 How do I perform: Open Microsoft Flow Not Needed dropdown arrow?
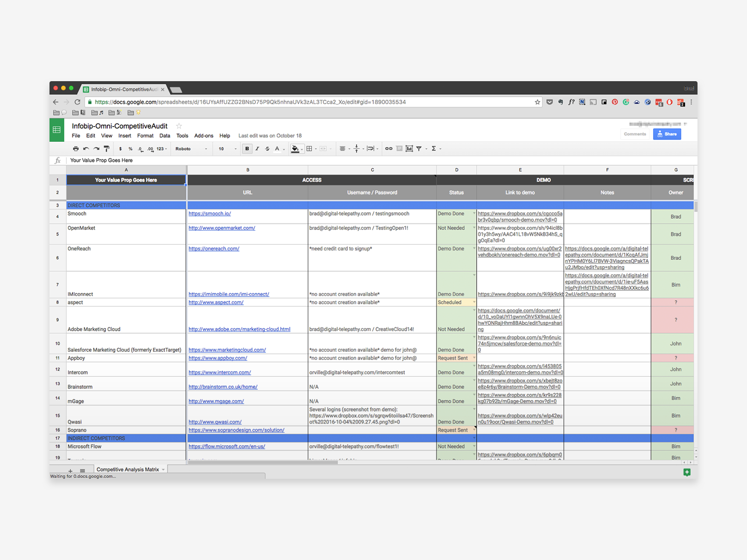tap(474, 446)
